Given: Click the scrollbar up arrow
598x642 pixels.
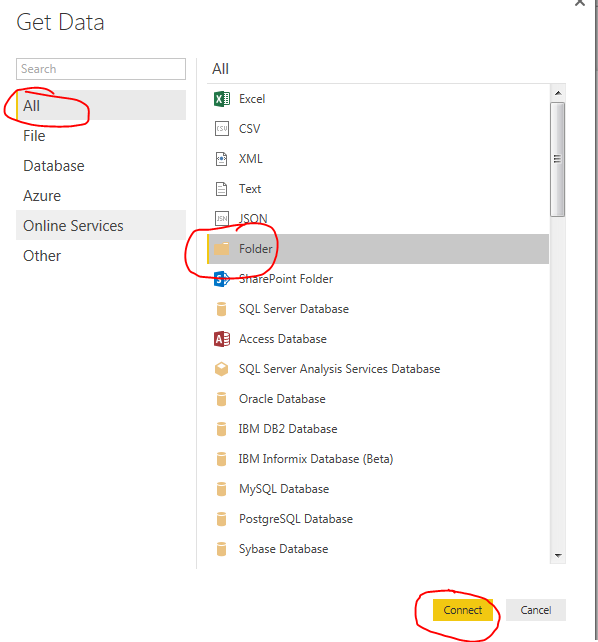Looking at the screenshot, I should (557, 93).
